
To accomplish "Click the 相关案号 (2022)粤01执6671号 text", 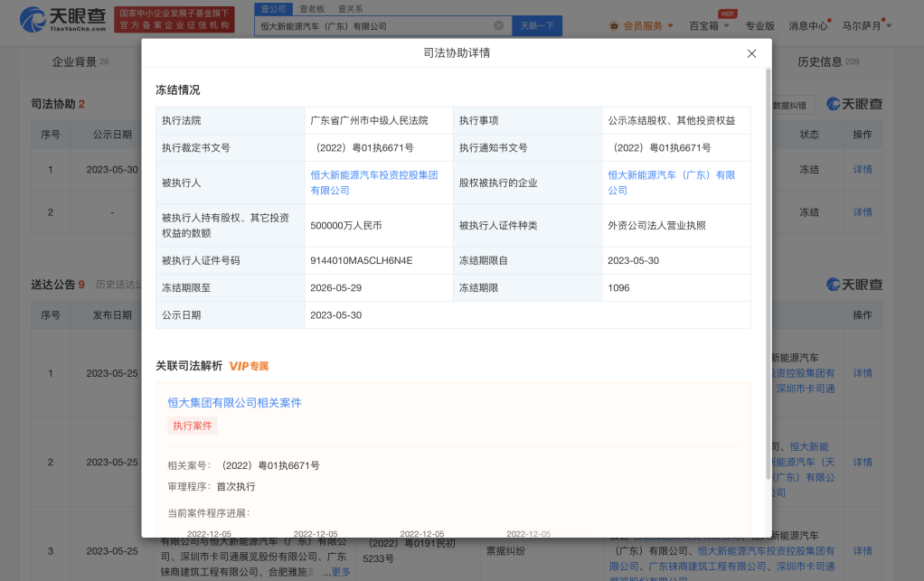I will point(270,465).
